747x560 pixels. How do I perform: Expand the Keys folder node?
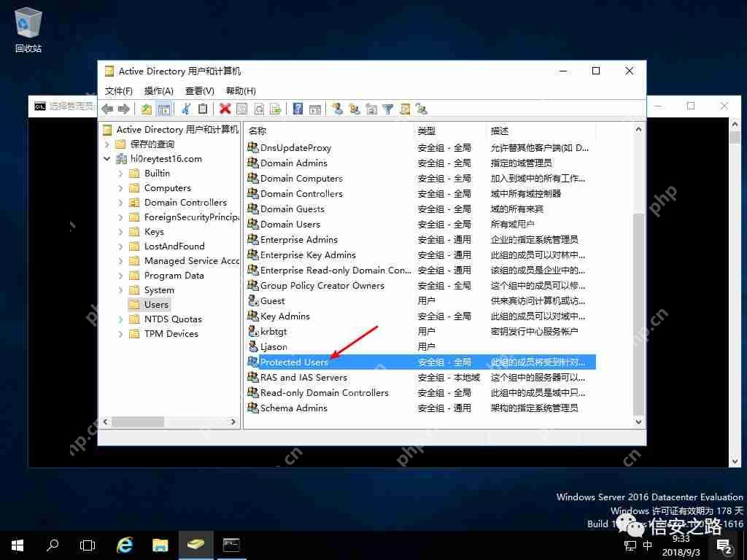pyautogui.click(x=120, y=232)
